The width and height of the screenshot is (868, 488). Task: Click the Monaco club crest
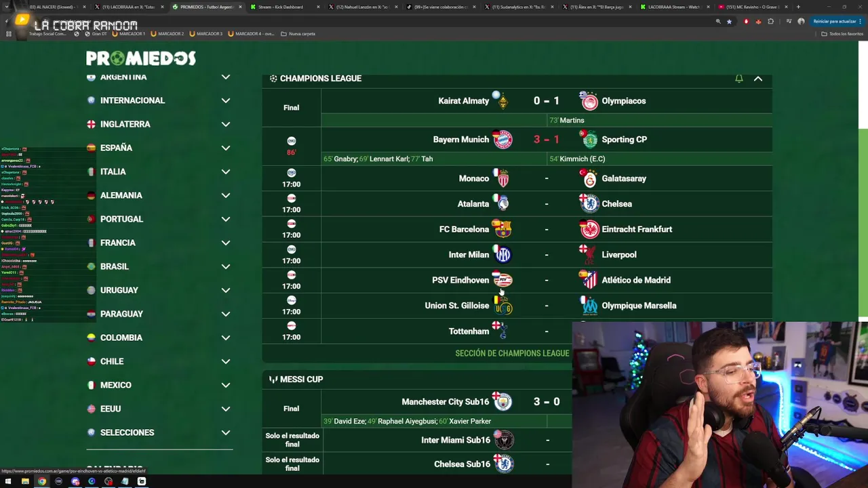click(502, 178)
